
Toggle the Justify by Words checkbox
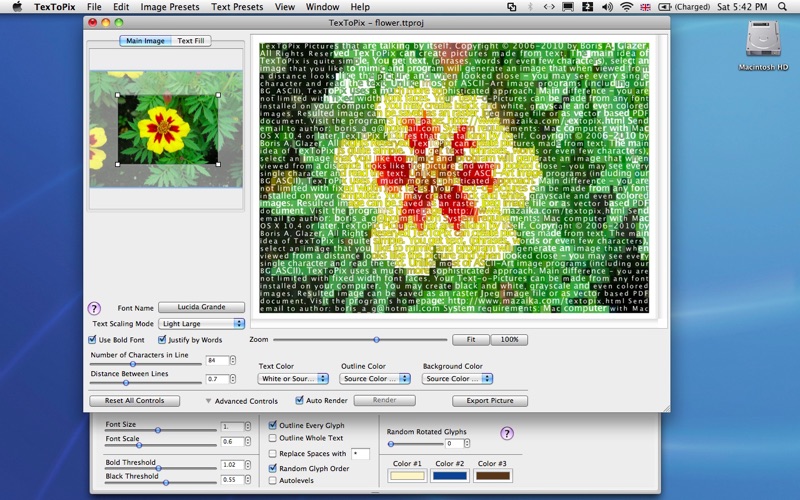pos(160,340)
